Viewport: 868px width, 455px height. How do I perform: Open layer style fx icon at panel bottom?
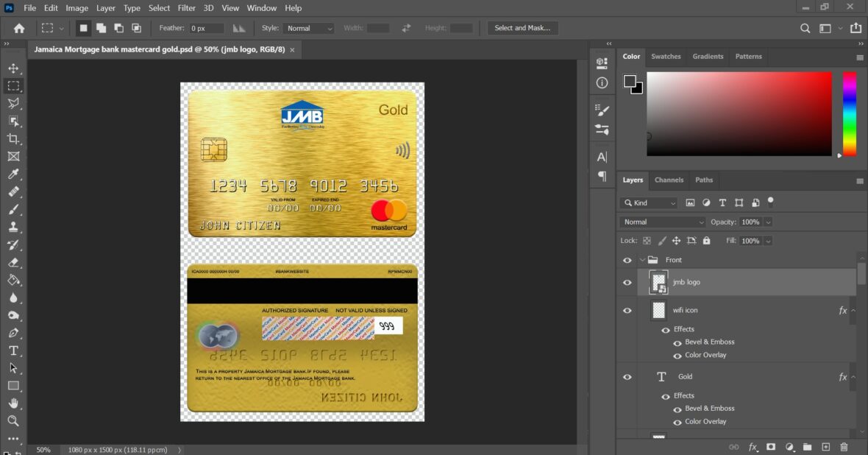(x=753, y=447)
